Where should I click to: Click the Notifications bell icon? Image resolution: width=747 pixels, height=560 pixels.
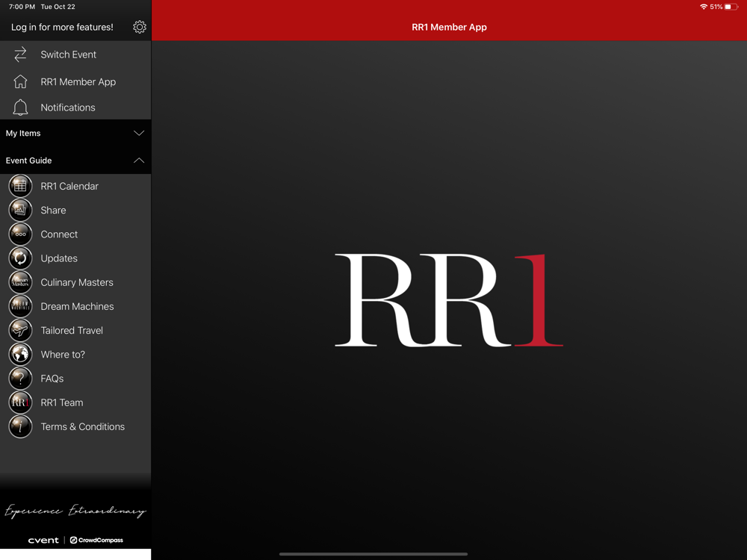pos(20,108)
